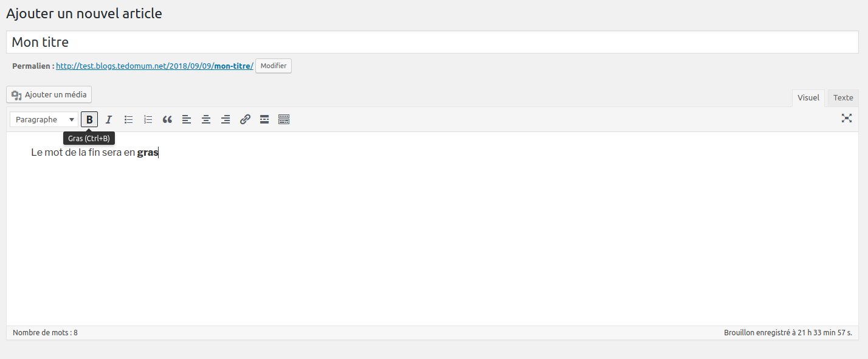The width and height of the screenshot is (868, 359).
Task: Toggle bold formatting button
Action: pos(89,119)
